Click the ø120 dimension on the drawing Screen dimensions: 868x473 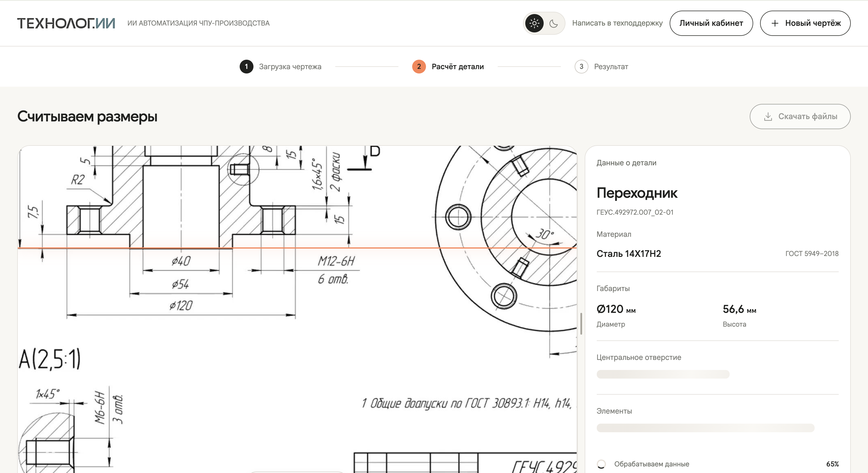(181, 305)
